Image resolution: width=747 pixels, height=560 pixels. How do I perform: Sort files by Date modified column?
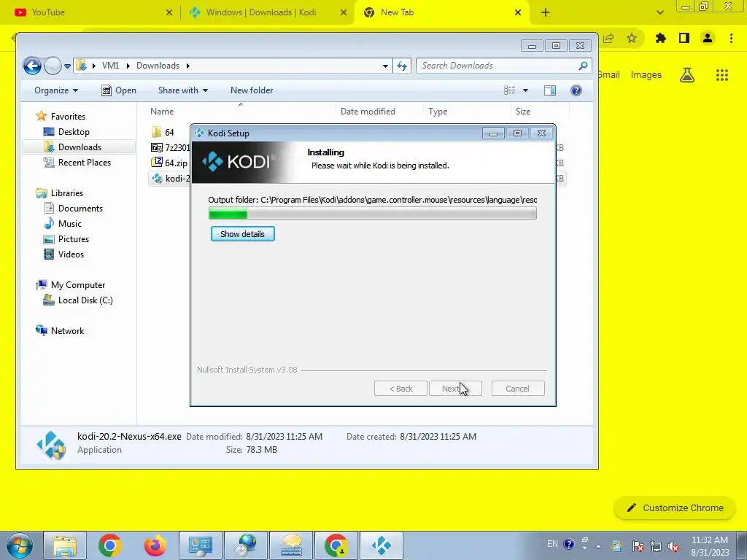click(368, 112)
